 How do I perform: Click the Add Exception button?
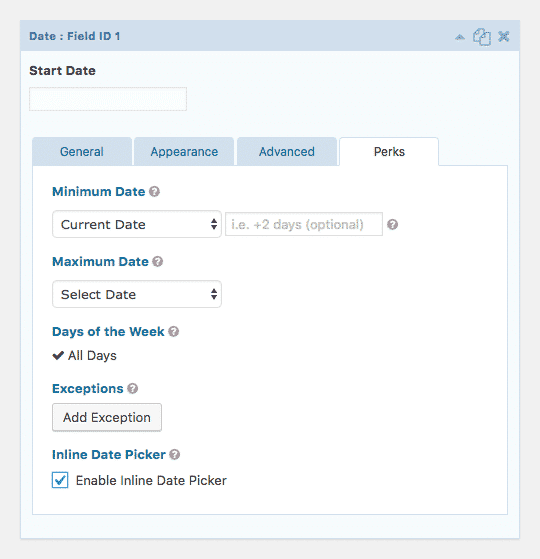click(107, 417)
